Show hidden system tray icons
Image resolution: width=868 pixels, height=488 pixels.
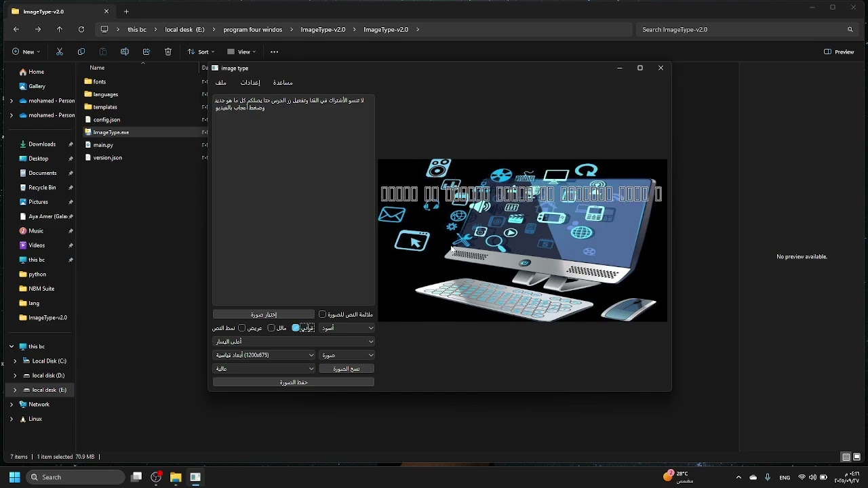tap(738, 477)
